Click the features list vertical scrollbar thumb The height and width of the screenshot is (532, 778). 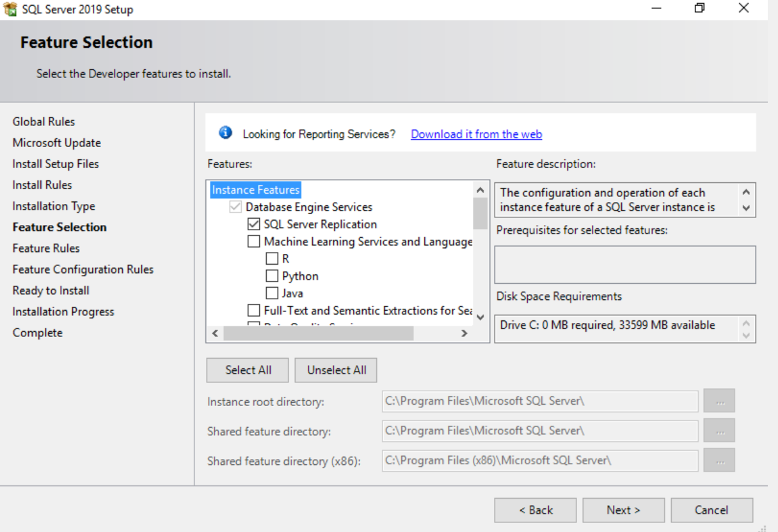click(x=480, y=213)
